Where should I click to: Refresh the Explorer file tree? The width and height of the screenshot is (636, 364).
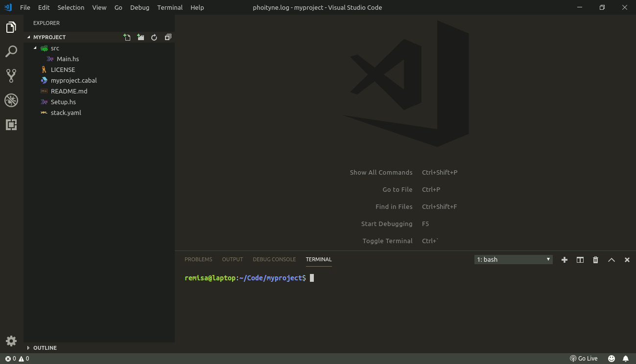point(154,37)
